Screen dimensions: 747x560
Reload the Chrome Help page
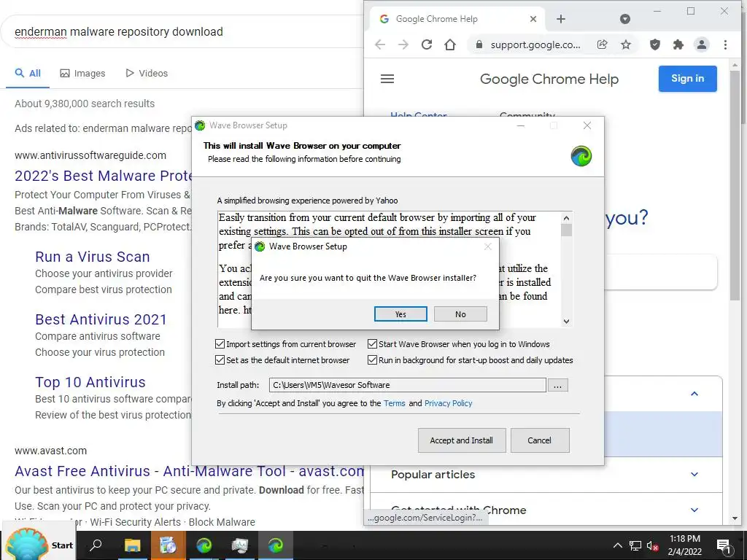427,44
